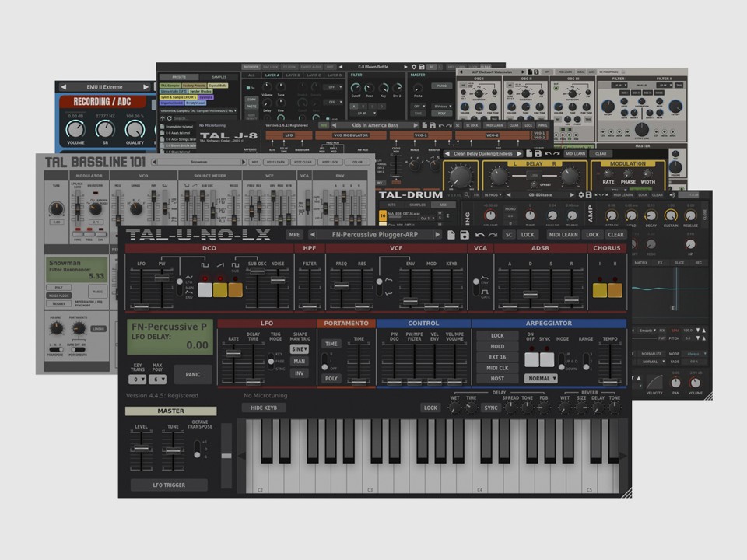The height and width of the screenshot is (560, 747).
Task: Click the PANIC button in TAL-U-NO-LX
Action: [193, 375]
